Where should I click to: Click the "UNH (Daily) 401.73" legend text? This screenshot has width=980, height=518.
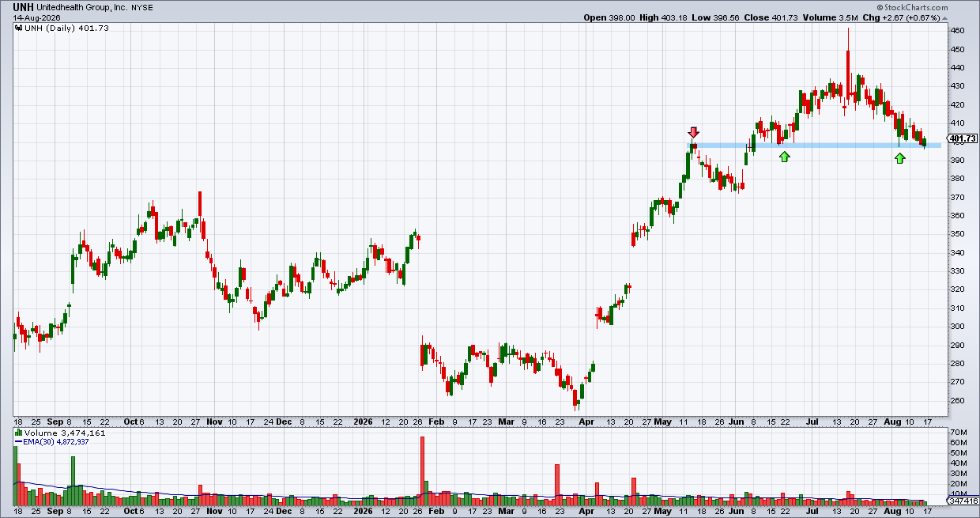click(66, 28)
